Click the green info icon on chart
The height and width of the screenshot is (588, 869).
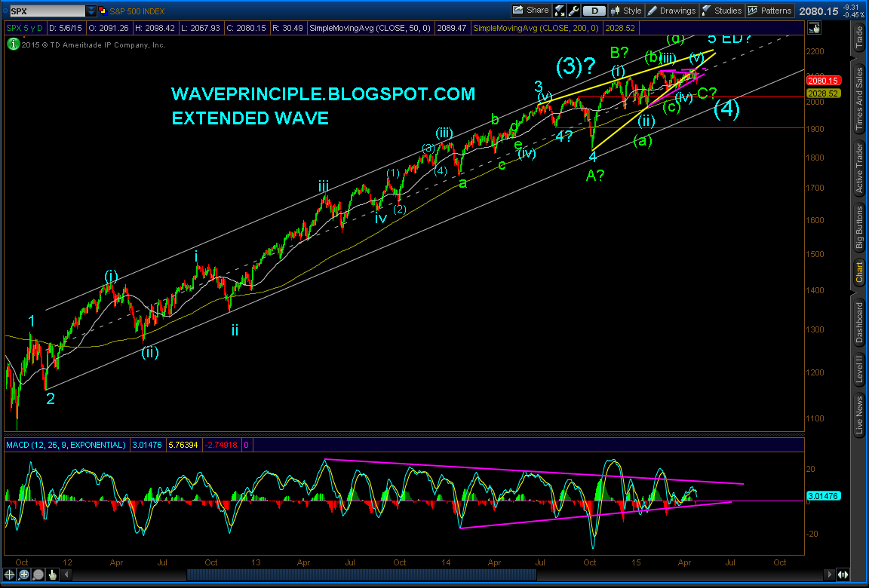pyautogui.click(x=13, y=44)
